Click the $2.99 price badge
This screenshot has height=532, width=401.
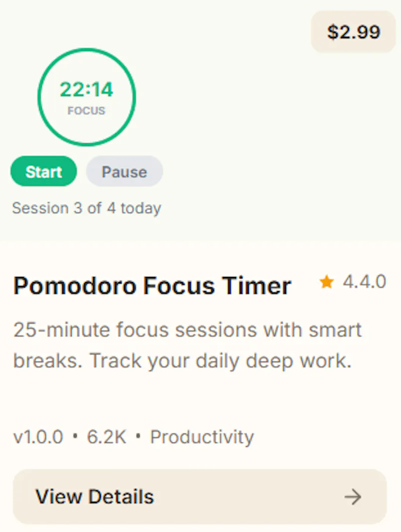coord(353,32)
